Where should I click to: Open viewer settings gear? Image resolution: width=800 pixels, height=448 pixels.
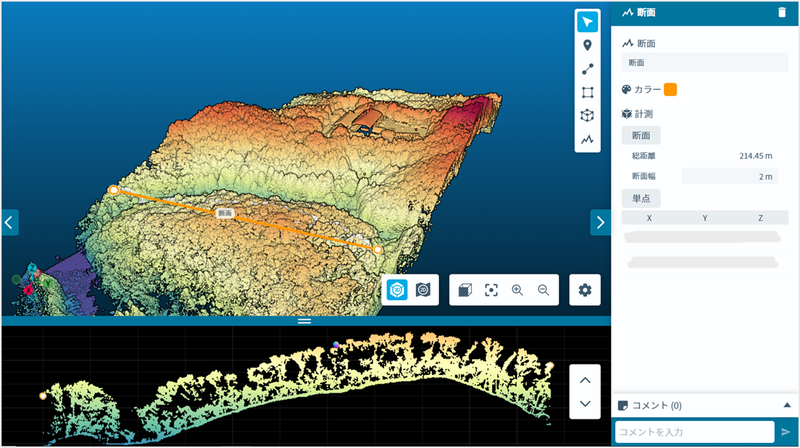coord(585,290)
